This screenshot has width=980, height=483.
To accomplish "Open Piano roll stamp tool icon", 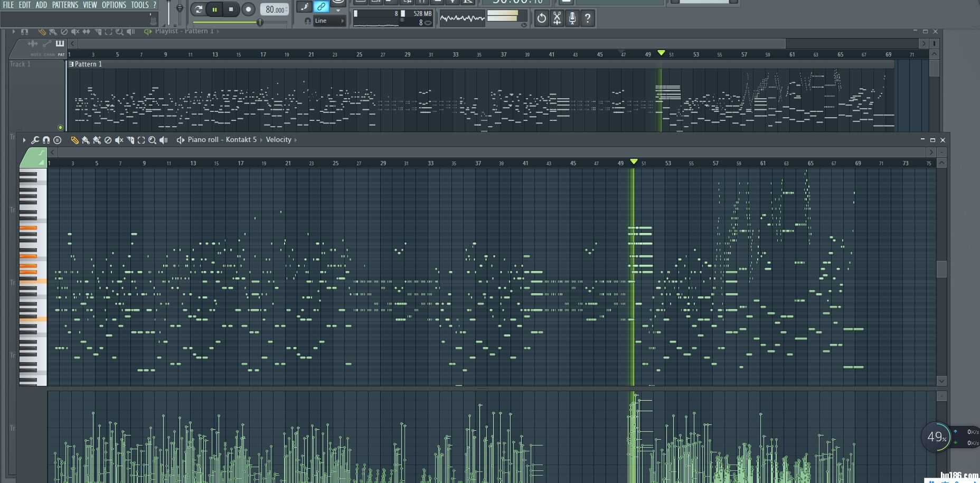I will (x=57, y=140).
